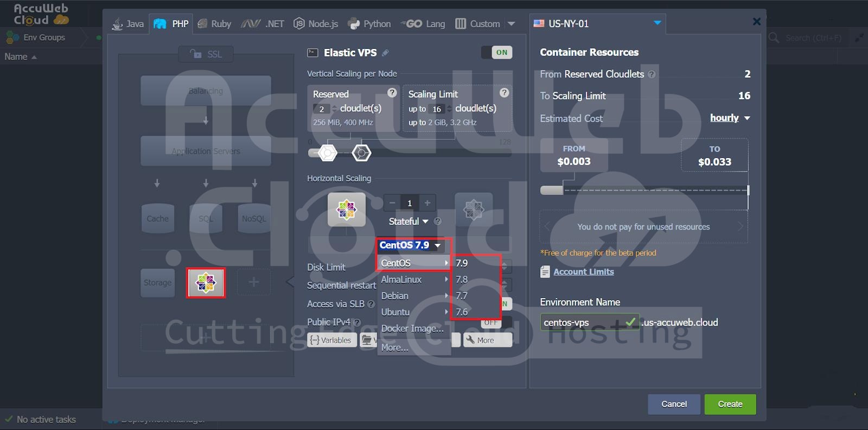Click the Reserved cloudlets help question icon
This screenshot has width=868, height=430.
tap(392, 93)
